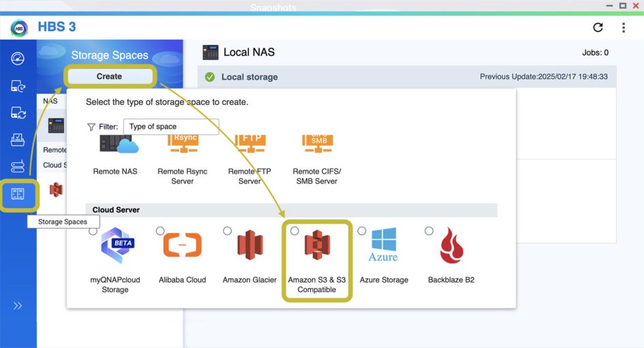The image size is (644, 348).
Task: Open the Type of space filter dropdown
Action: (171, 127)
